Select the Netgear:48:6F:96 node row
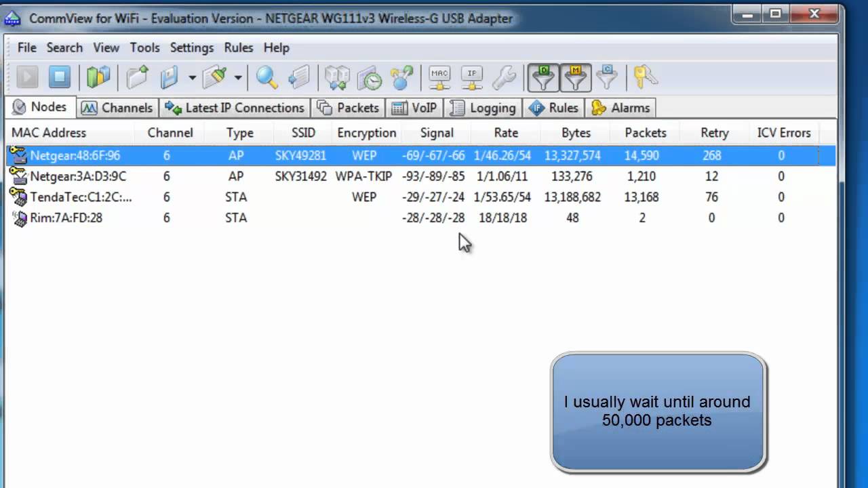Screen dimensions: 868x488 point(422,155)
